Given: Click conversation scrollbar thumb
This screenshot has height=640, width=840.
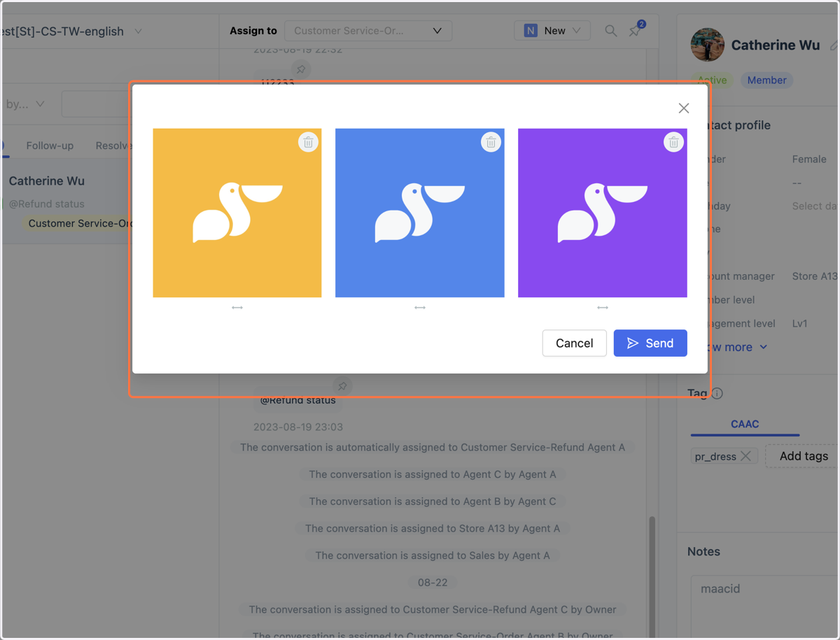Looking at the screenshot, I should click(652, 578).
